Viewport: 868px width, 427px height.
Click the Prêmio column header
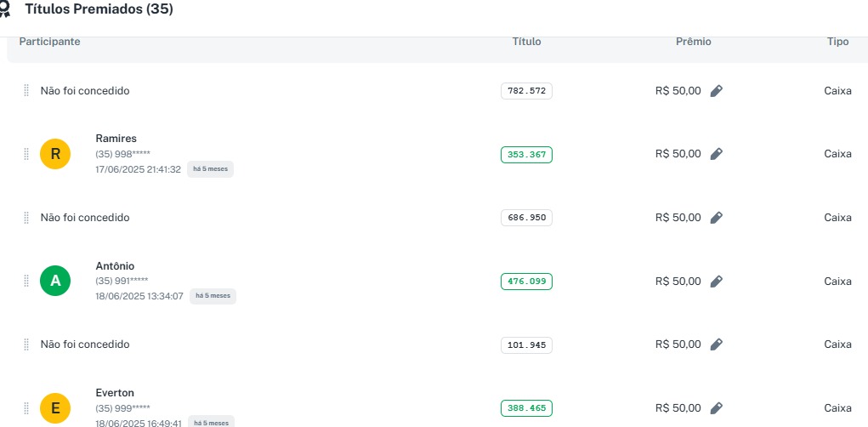pyautogui.click(x=693, y=42)
